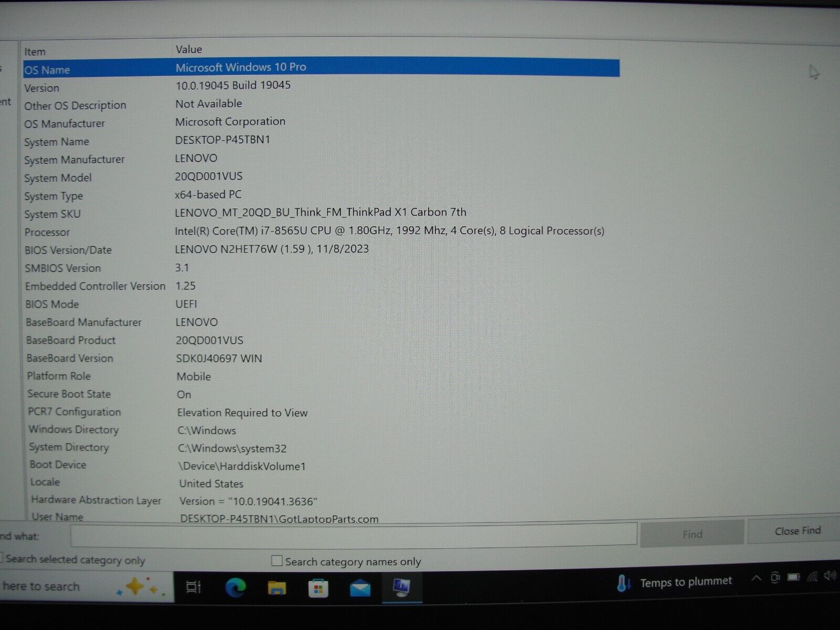840x630 pixels.
Task: Select the BaseBoard Version row
Action: click(70, 358)
